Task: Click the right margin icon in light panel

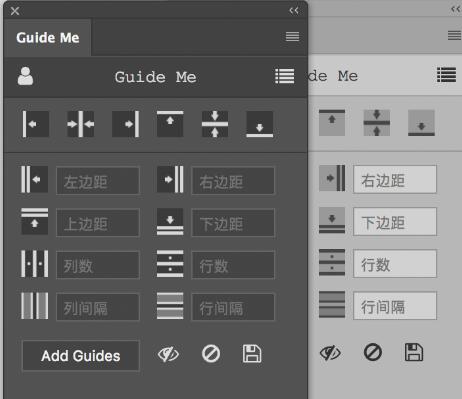Action: click(332, 178)
